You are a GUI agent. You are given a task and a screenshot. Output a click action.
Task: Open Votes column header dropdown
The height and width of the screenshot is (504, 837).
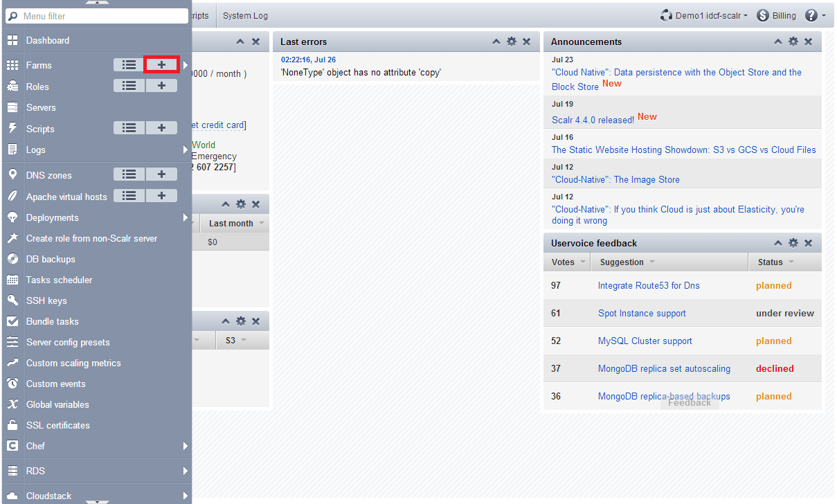click(583, 262)
